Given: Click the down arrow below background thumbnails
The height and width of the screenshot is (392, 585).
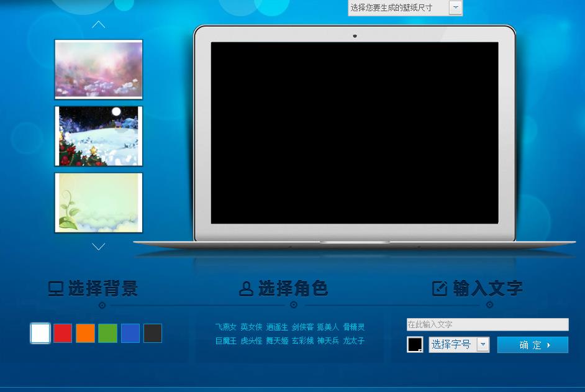Looking at the screenshot, I should pyautogui.click(x=98, y=247).
